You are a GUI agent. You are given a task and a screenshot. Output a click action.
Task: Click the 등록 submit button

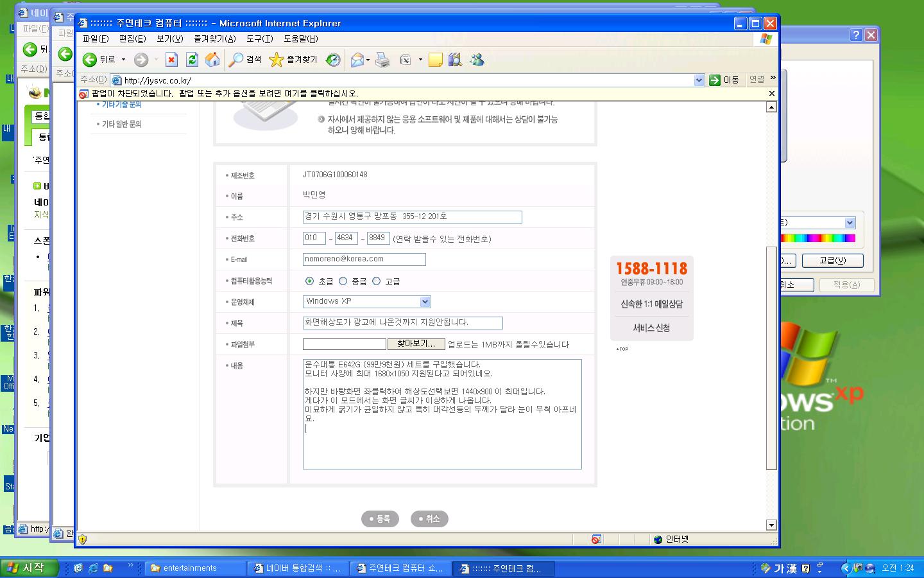[x=380, y=519]
